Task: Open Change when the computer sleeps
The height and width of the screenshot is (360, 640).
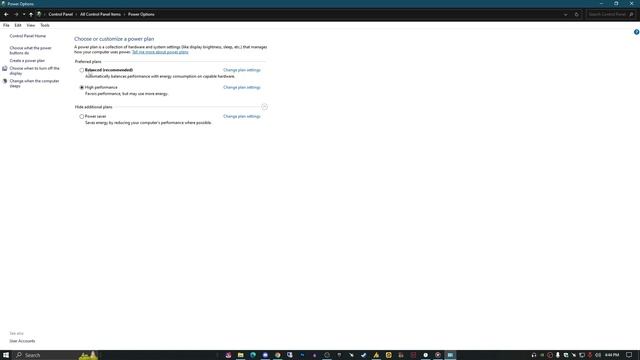Action: [x=34, y=83]
